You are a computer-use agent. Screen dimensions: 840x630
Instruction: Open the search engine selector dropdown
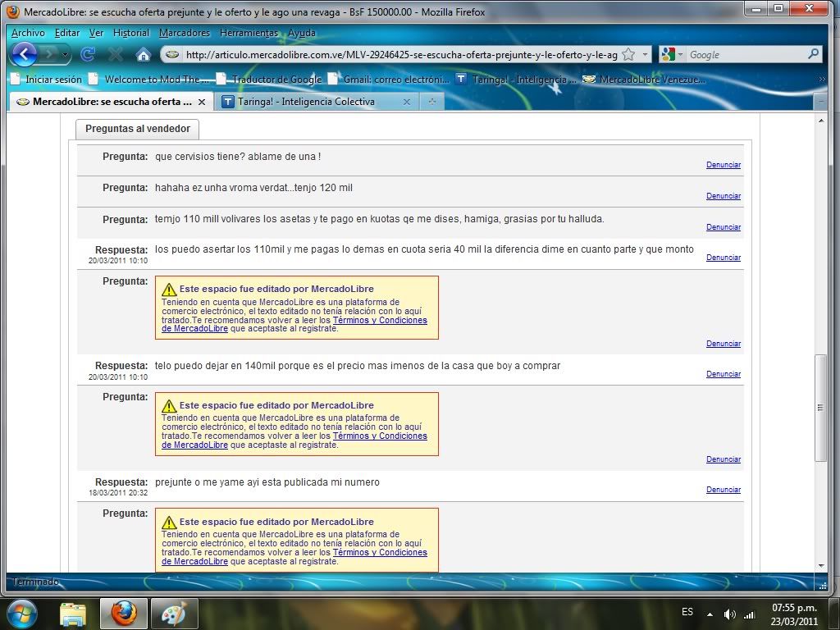click(672, 54)
